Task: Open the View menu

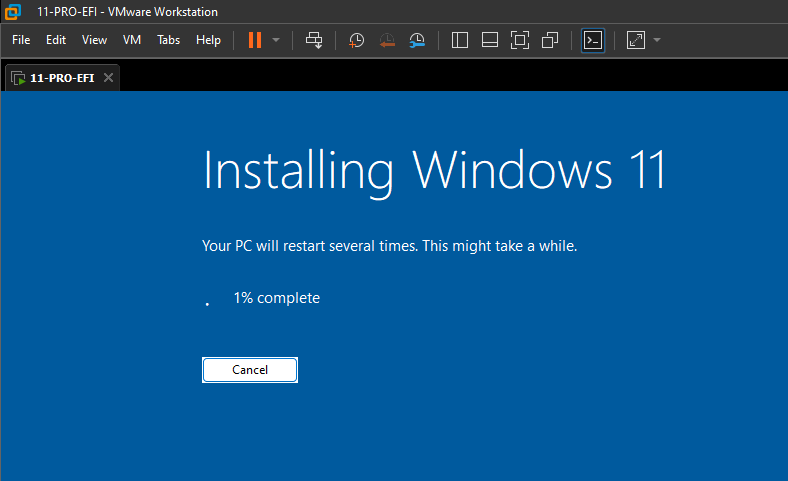Action: pos(94,40)
